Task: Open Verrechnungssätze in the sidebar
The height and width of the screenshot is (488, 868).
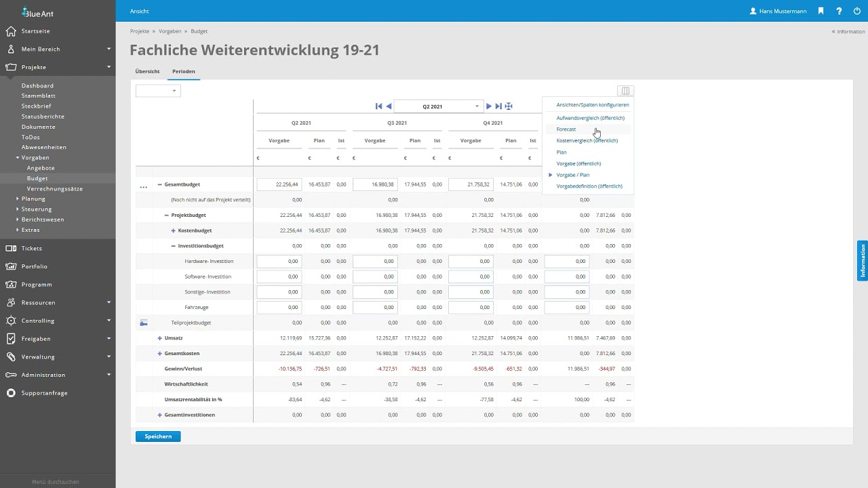Action: pos(54,188)
